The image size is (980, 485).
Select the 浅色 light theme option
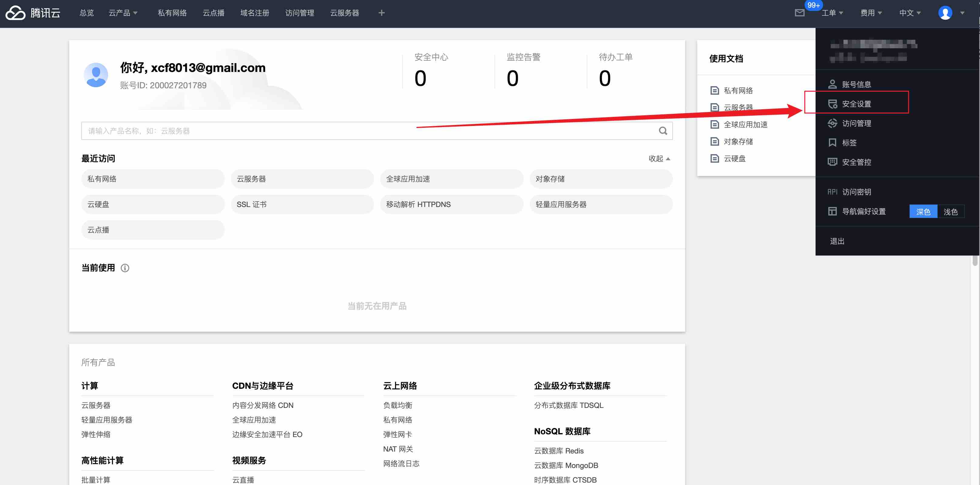950,212
